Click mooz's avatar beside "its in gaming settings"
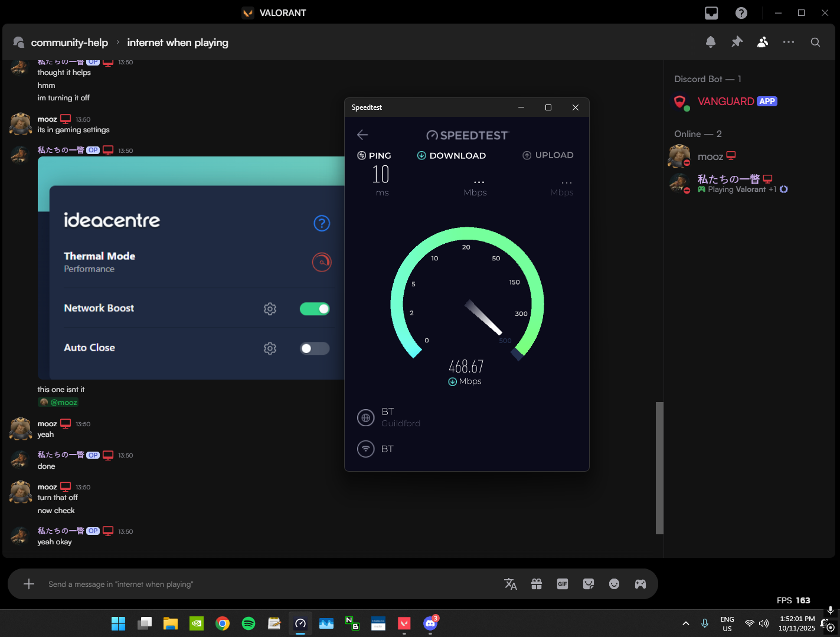The width and height of the screenshot is (840, 637). (21, 124)
